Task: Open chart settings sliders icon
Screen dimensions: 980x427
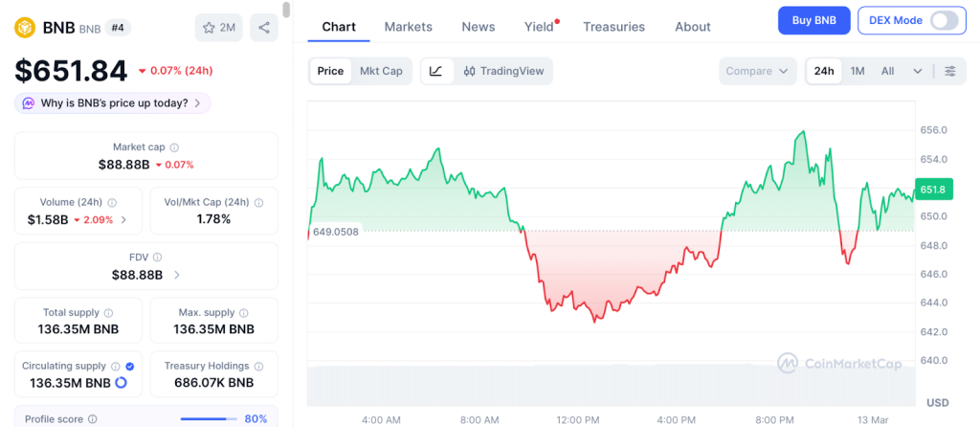Action: click(x=950, y=71)
